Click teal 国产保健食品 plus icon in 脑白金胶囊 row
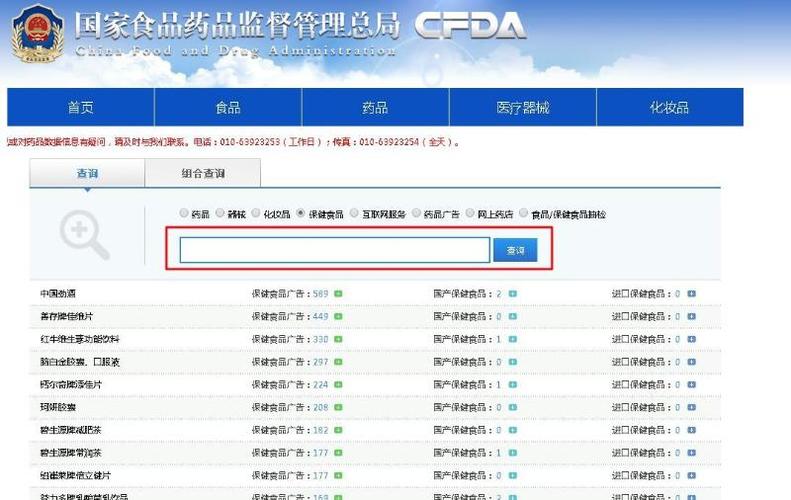 click(x=513, y=362)
